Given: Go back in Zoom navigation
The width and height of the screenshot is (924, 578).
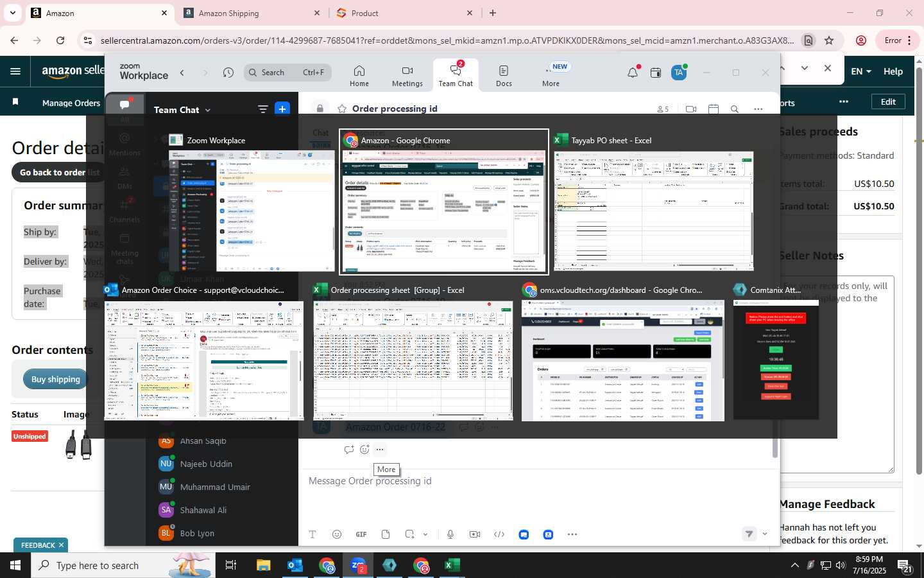Looking at the screenshot, I should coord(182,73).
